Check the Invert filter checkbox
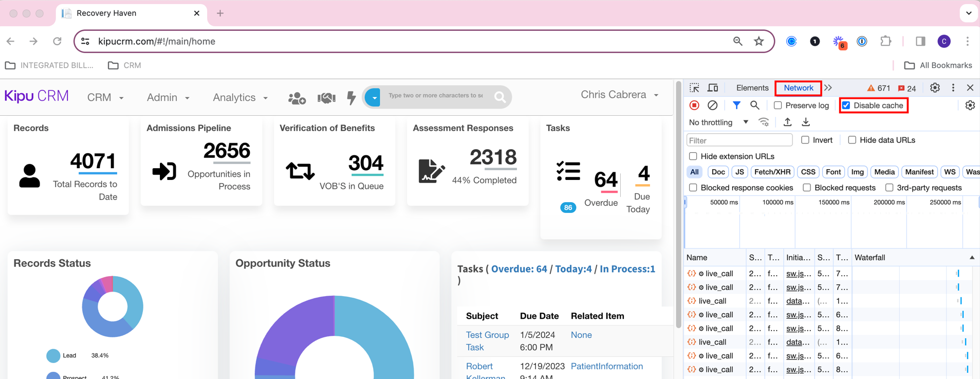Viewport: 980px width, 379px height. 805,140
